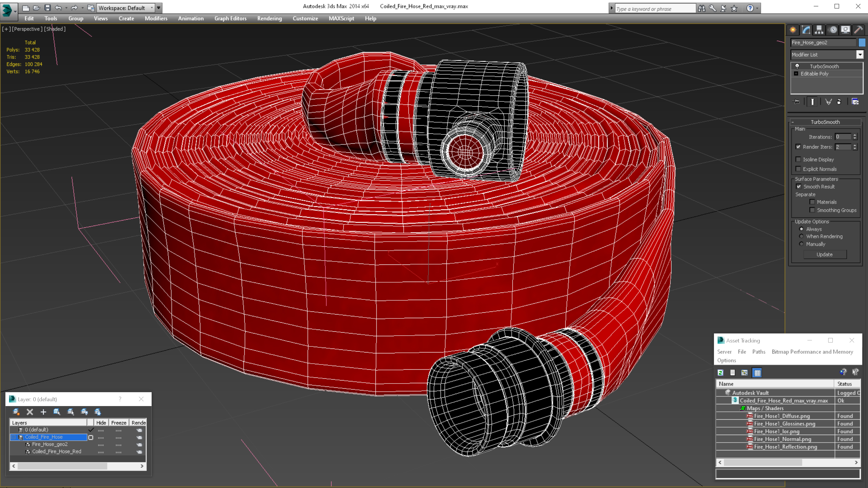Enable Separate by Smoothing Groups checkbox
868x488 pixels.
tap(813, 210)
